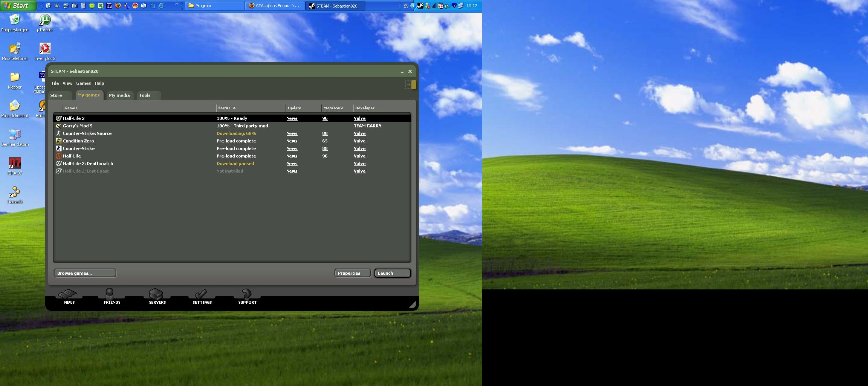Open the Metascore 65 link for Condition Zero
The height and width of the screenshot is (387, 868).
coord(325,141)
